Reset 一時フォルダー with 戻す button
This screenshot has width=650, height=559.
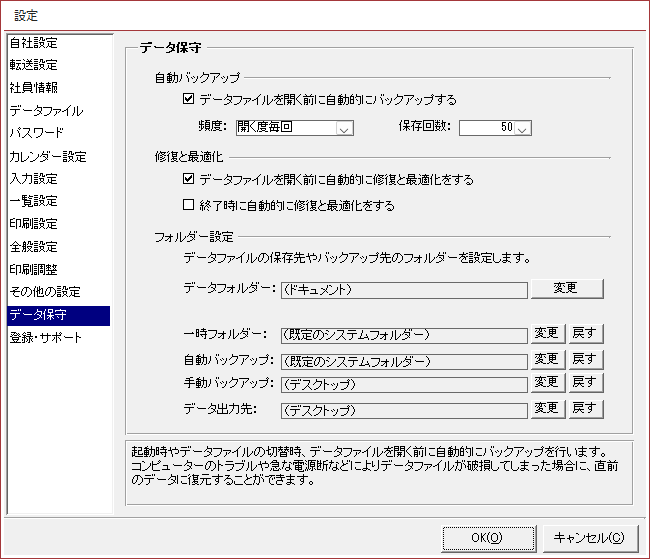coord(587,333)
